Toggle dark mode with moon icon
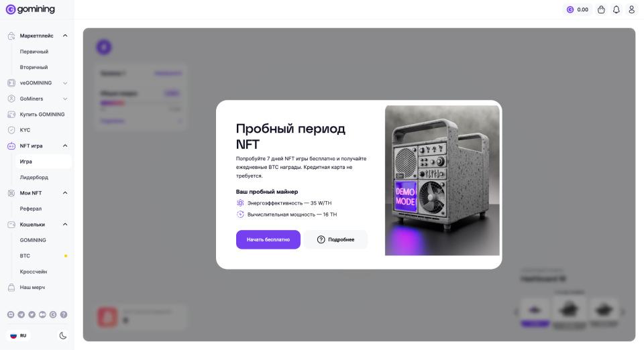The width and height of the screenshot is (644, 350). tap(63, 336)
